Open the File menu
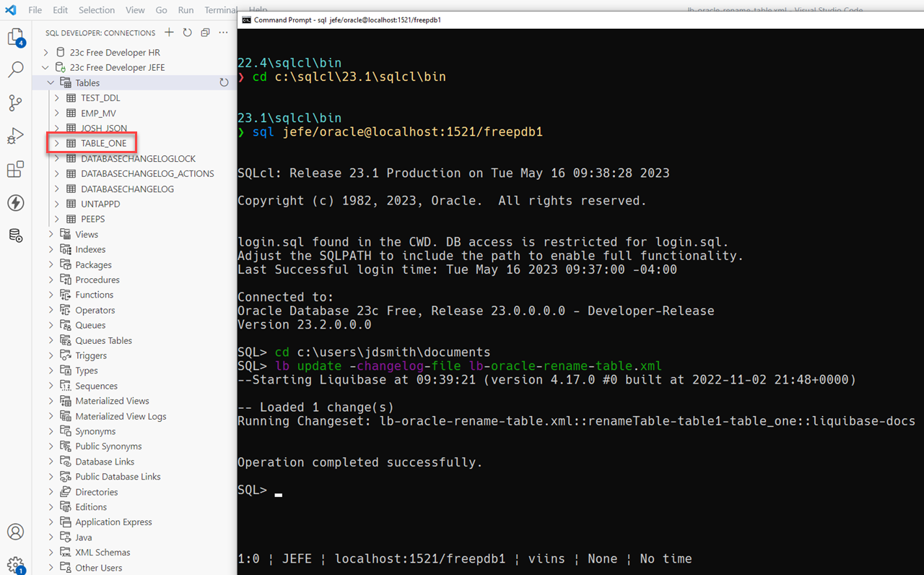Viewport: 924px width, 575px height. 35,10
